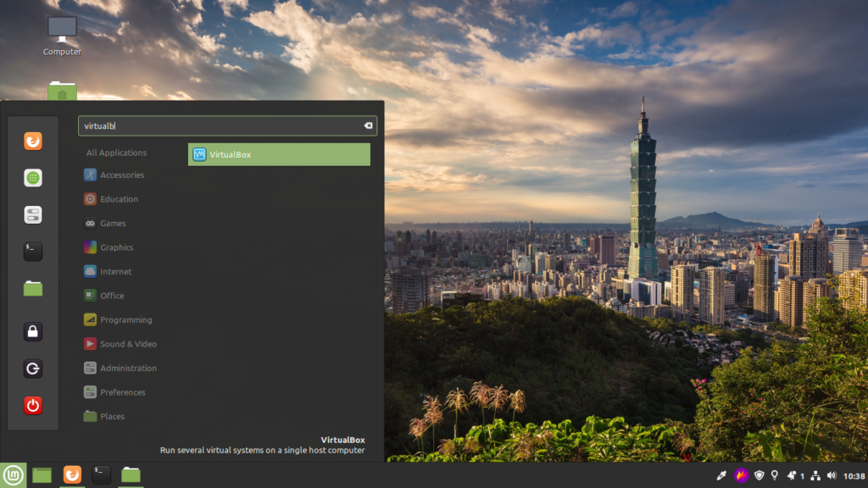This screenshot has width=868, height=488.
Task: Click the pen tray icon
Action: point(721,475)
